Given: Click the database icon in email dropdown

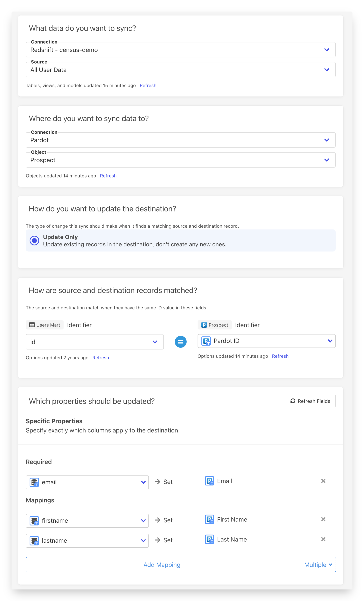Looking at the screenshot, I should point(34,482).
